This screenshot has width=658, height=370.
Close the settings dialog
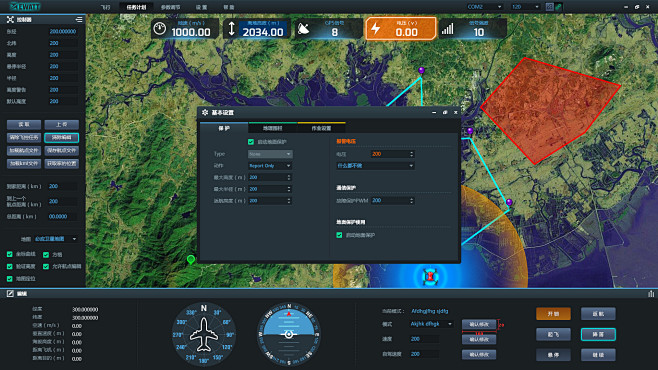[455, 112]
